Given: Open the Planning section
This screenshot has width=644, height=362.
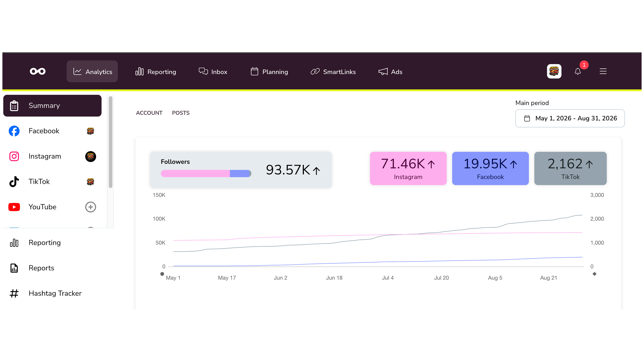Looking at the screenshot, I should [269, 72].
